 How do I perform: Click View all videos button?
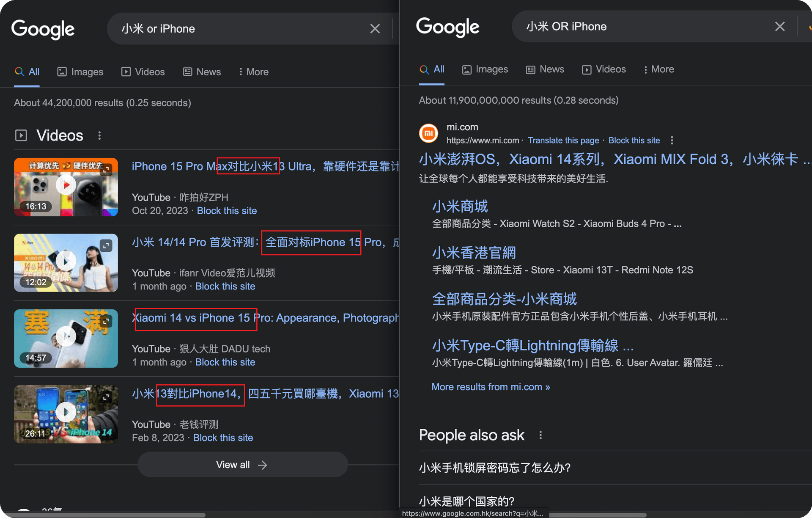coord(241,465)
